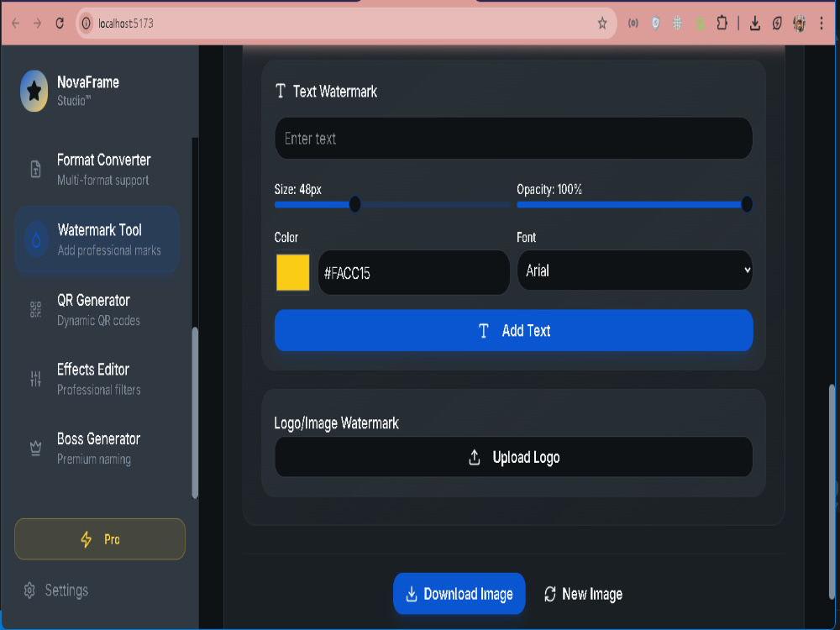Bookmark this page with the star
The image size is (840, 630).
coord(602,23)
